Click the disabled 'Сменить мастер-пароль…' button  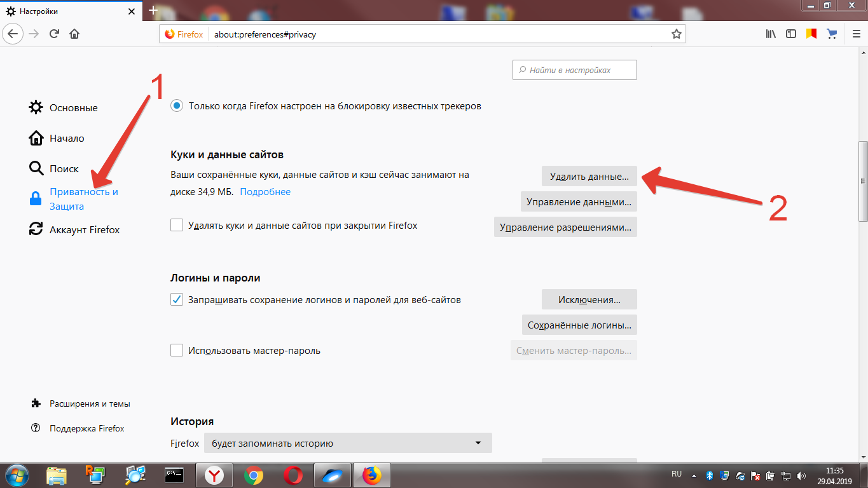pyautogui.click(x=574, y=350)
